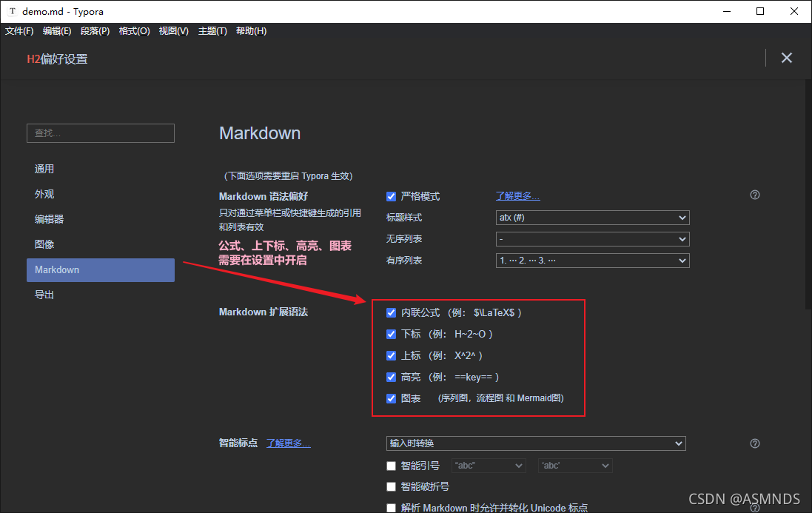Disable the 高亮 extended syntax option
This screenshot has height=513, width=812.
391,377
